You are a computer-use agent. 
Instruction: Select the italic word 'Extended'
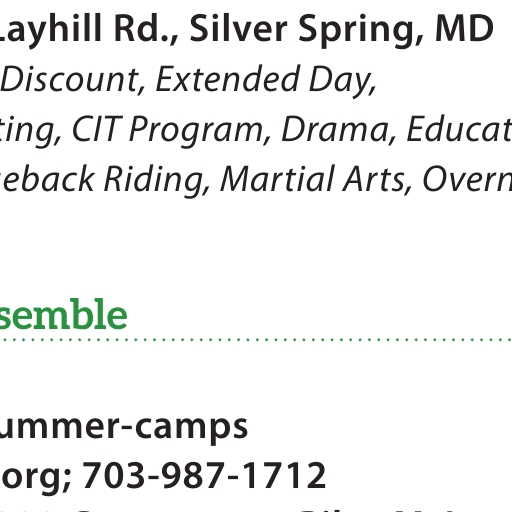[x=228, y=79]
